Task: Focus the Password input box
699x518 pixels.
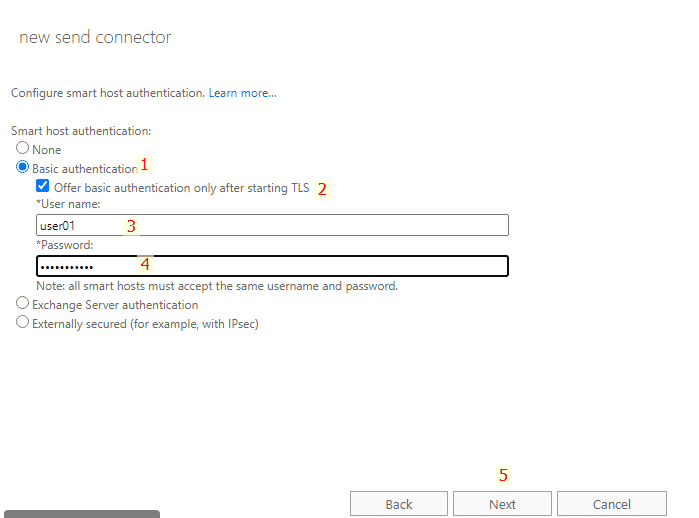Action: 272,266
